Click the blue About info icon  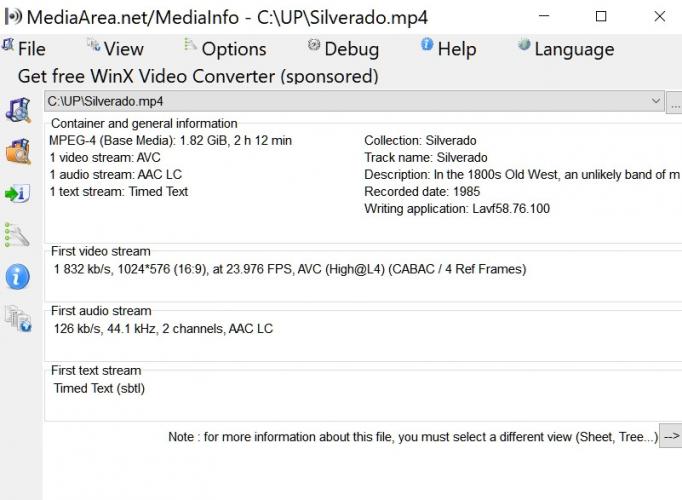click(18, 277)
